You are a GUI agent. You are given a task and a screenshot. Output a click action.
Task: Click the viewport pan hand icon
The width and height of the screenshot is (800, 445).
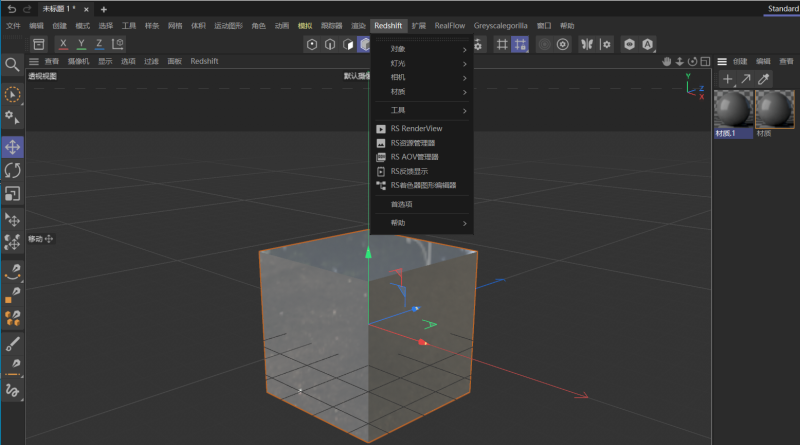[x=667, y=61]
